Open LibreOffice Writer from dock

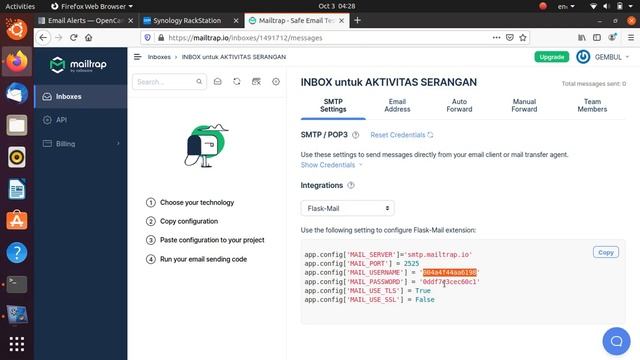pyautogui.click(x=17, y=189)
